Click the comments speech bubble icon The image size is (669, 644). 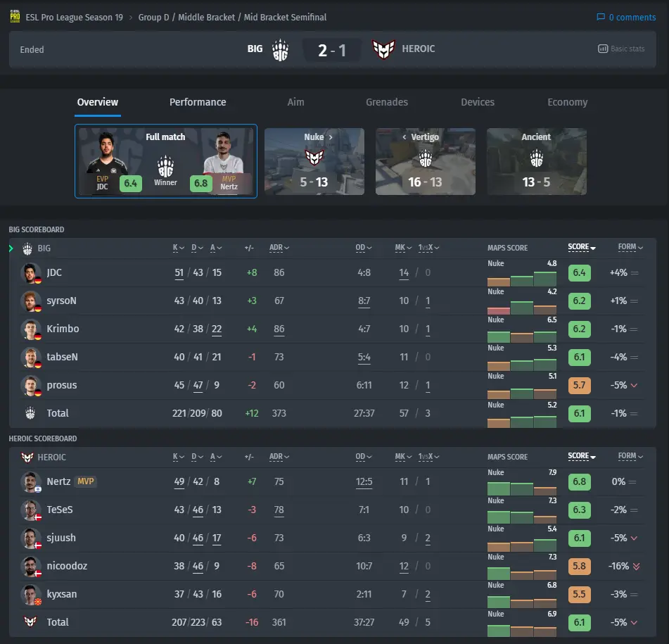(x=601, y=17)
